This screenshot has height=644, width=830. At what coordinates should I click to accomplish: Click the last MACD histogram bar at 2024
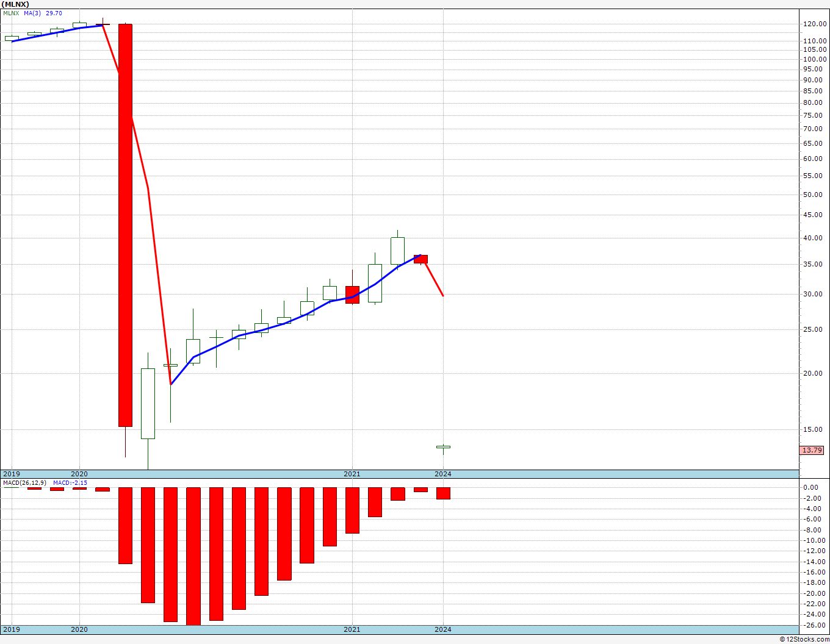443,493
